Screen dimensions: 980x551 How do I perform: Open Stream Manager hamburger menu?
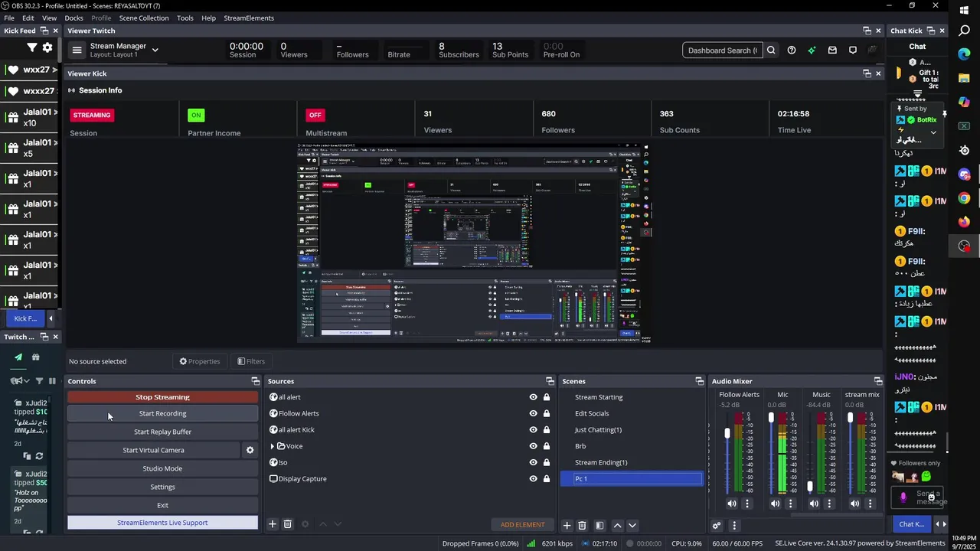[77, 51]
